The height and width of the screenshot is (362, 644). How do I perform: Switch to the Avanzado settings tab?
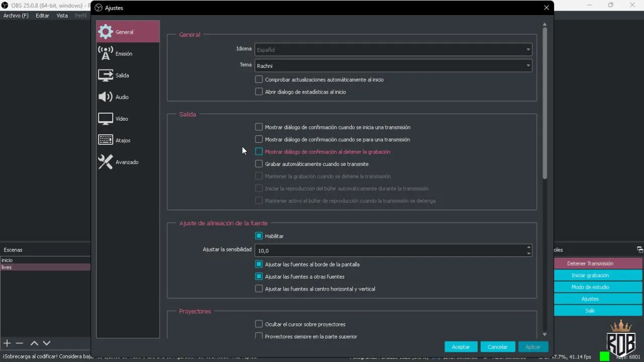[x=128, y=162]
